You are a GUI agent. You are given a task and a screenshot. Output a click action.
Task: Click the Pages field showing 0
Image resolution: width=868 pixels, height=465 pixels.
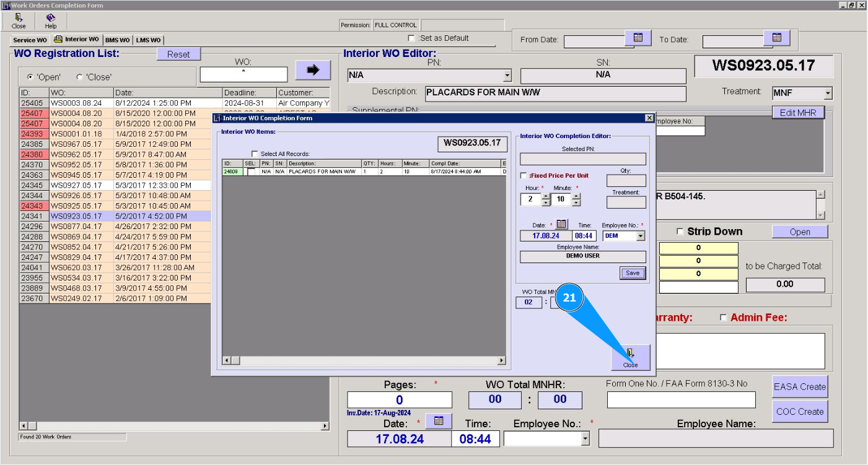(400, 400)
